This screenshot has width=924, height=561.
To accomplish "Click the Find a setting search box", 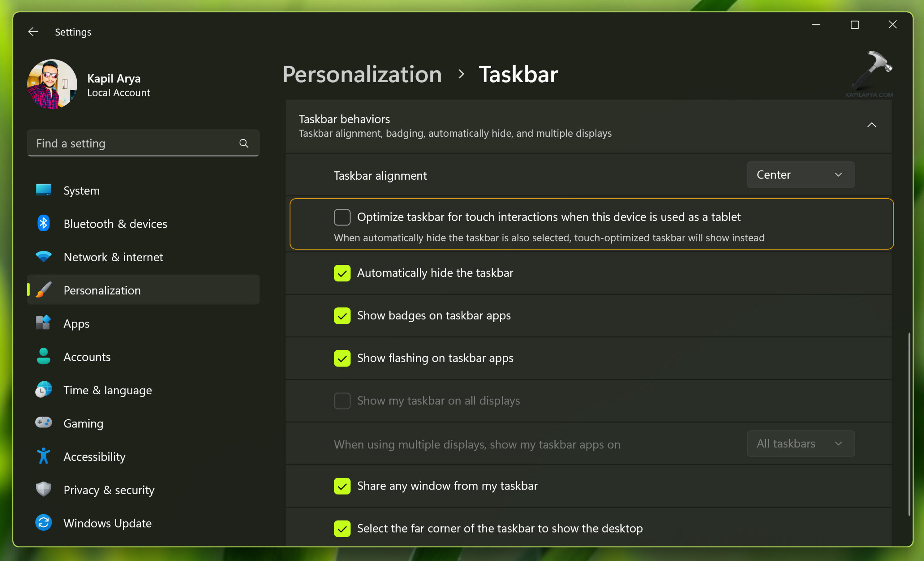I will click(135, 143).
